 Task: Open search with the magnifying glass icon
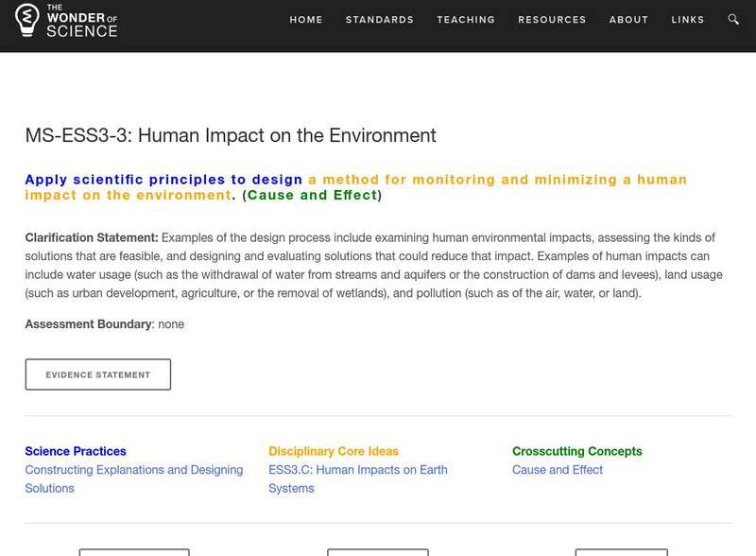733,20
